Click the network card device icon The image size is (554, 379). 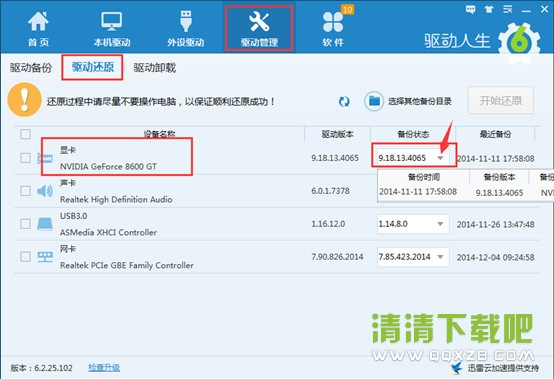[x=45, y=257]
